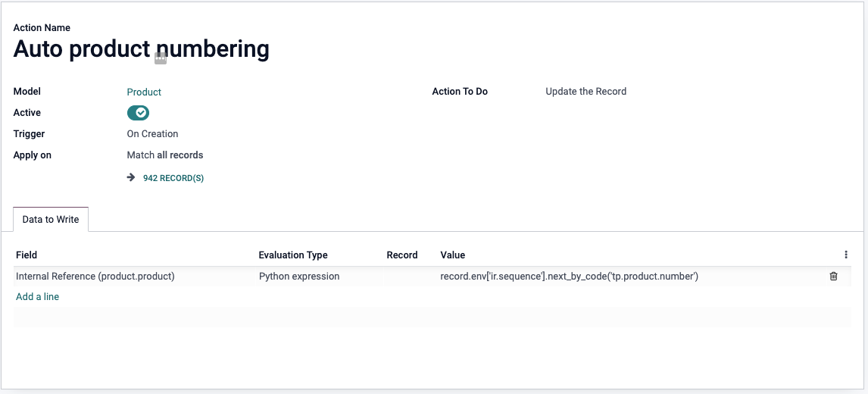This screenshot has height=394, width=868.
Task: Click the Model field label
Action: tap(27, 92)
